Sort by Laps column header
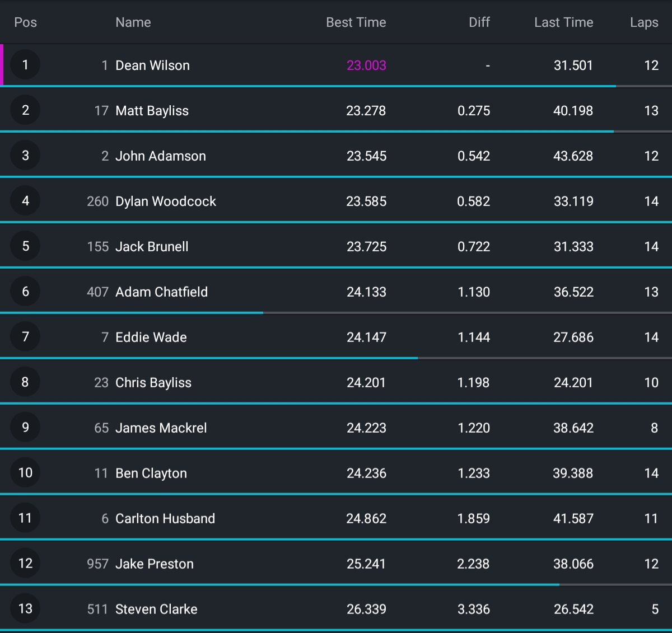This screenshot has height=633, width=672. (x=644, y=22)
